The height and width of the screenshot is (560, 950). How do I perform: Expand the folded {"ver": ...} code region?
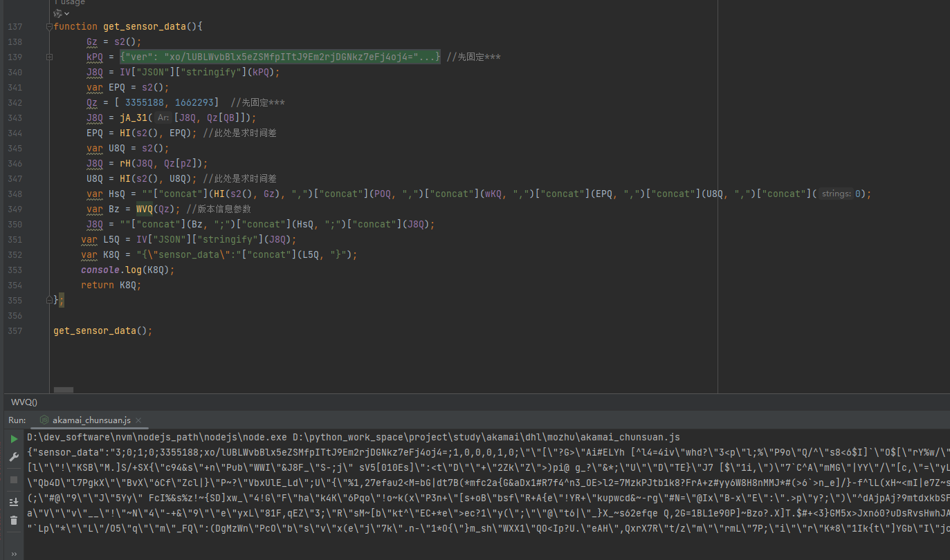tap(280, 57)
